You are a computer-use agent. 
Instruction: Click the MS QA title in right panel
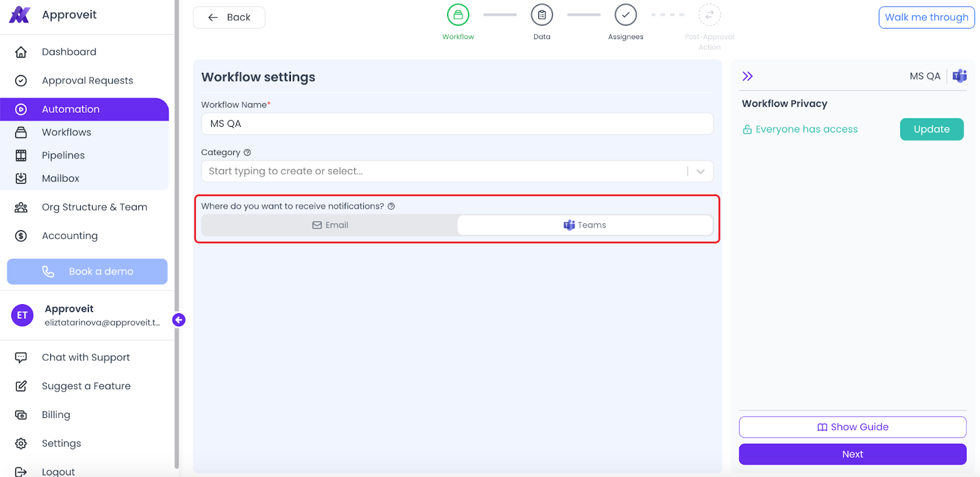pos(925,76)
